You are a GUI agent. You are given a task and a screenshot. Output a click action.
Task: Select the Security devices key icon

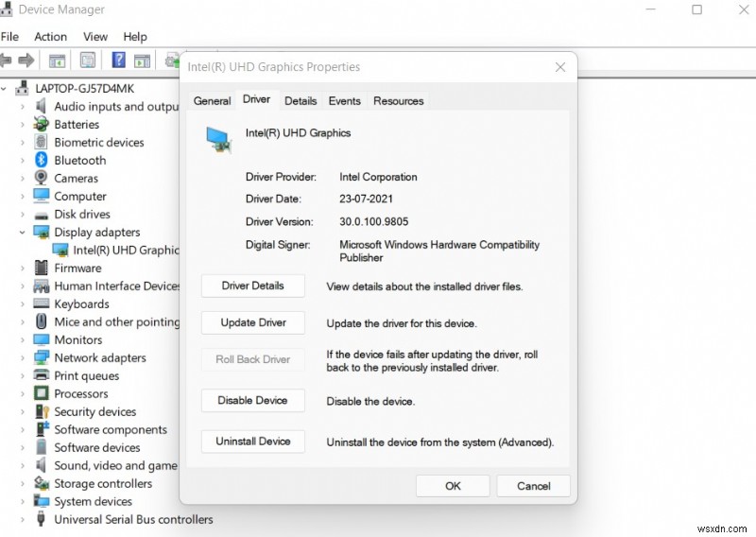coord(43,411)
